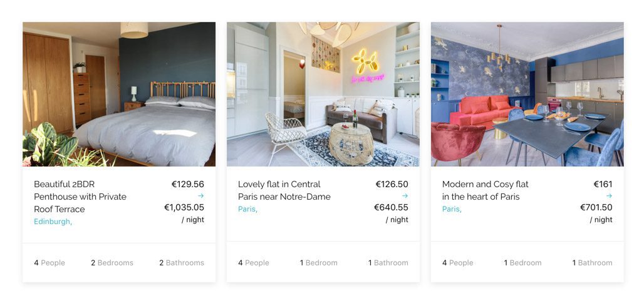644x298 pixels.
Task: Open Modern and Cosy flat in heart of Paris
Action: pos(486,190)
